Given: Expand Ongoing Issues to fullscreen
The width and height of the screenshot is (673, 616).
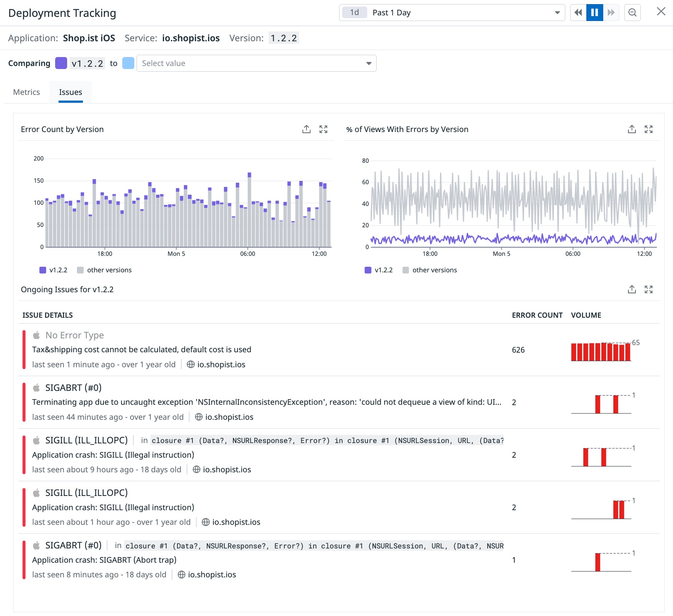Looking at the screenshot, I should (649, 290).
